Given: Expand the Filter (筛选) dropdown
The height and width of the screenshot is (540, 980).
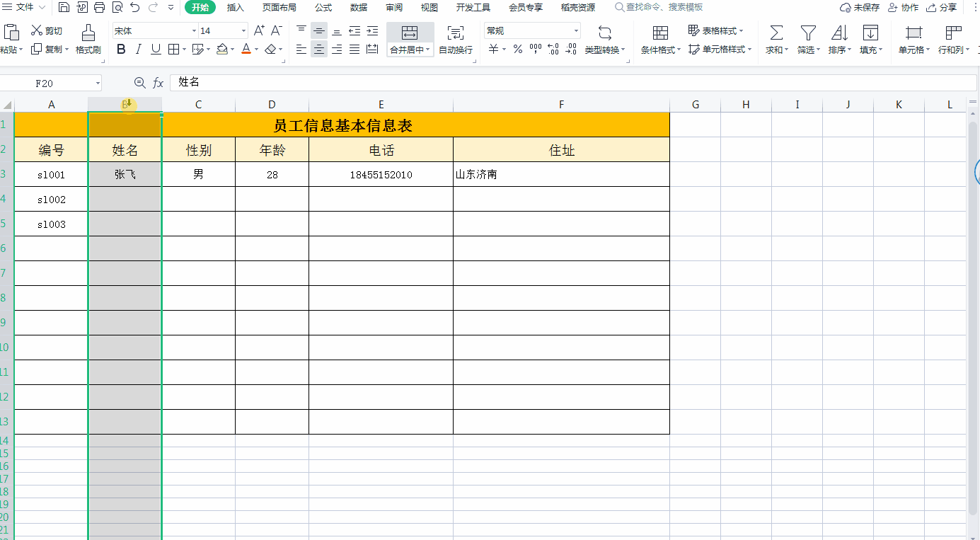Looking at the screenshot, I should point(819,50).
